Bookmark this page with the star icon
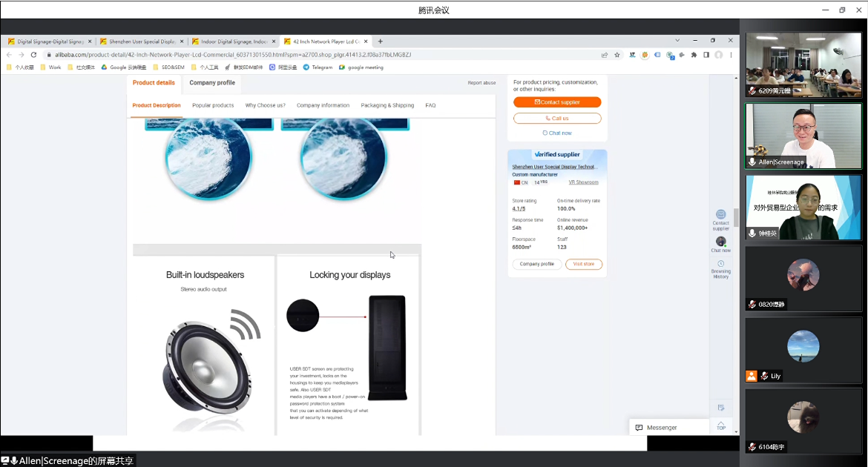This screenshot has width=868, height=467. tap(617, 55)
